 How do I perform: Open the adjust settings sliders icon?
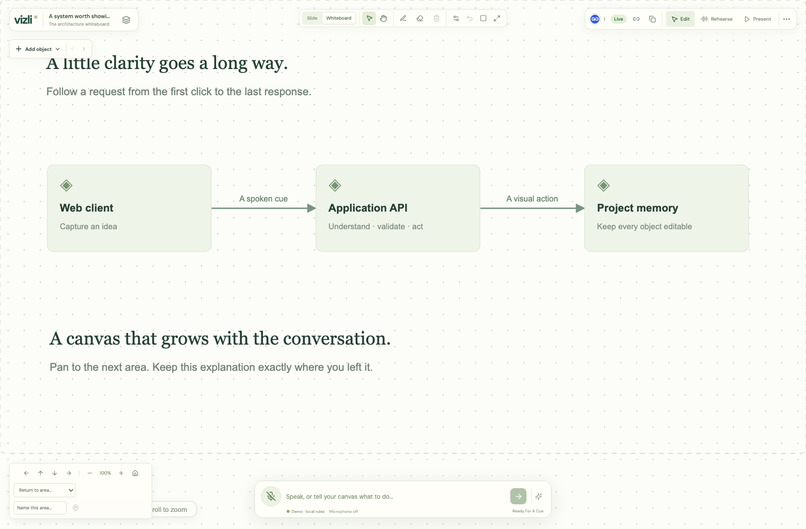click(x=456, y=19)
